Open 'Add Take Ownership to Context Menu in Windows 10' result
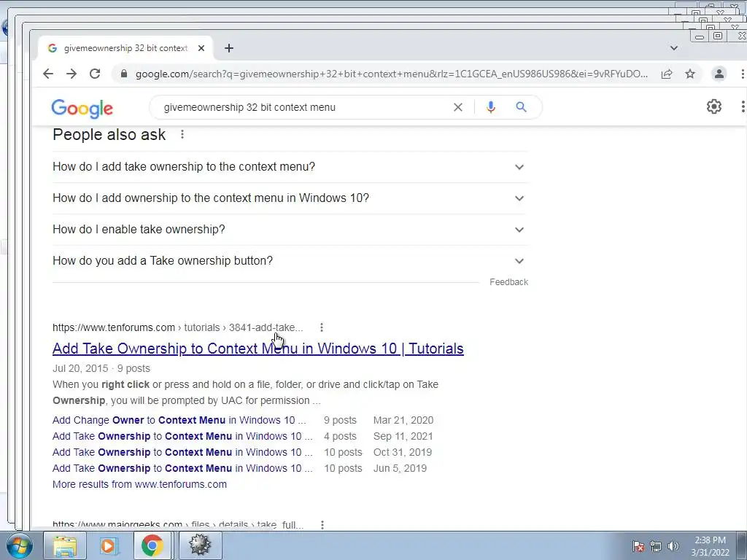Screen dimensions: 747x560 tap(258, 349)
